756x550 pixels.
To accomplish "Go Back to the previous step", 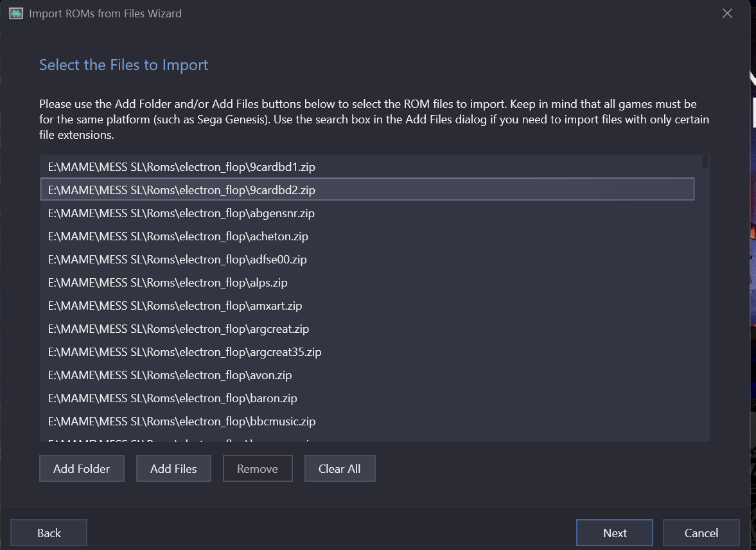I will (x=49, y=533).
